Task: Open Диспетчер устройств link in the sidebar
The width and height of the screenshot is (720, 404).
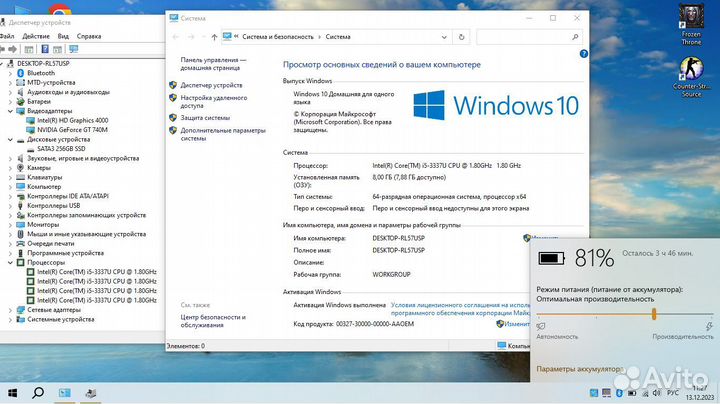Action: [211, 85]
